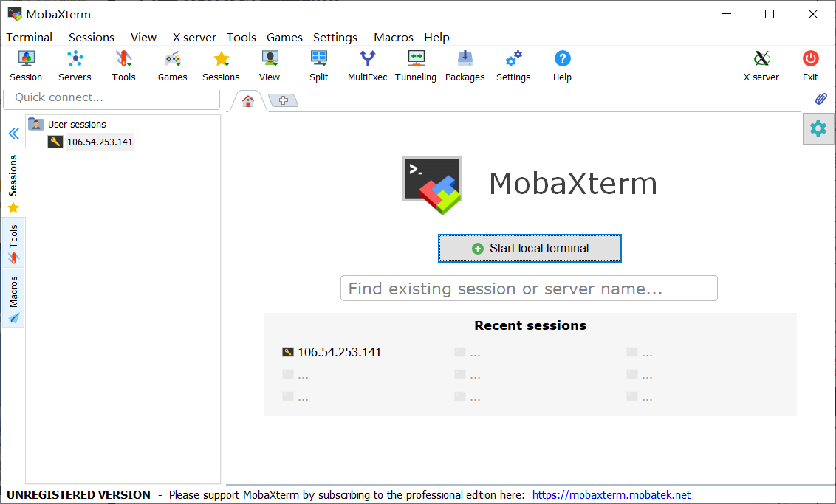The width and height of the screenshot is (836, 504).
Task: Open the Settings menu in the menu bar
Action: tap(335, 38)
